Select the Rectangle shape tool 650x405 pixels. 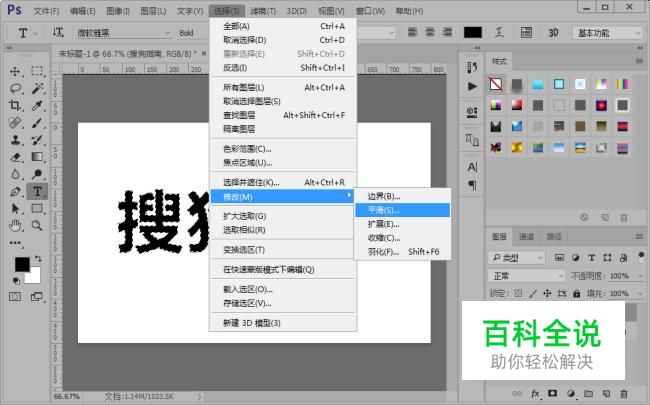[x=37, y=209]
